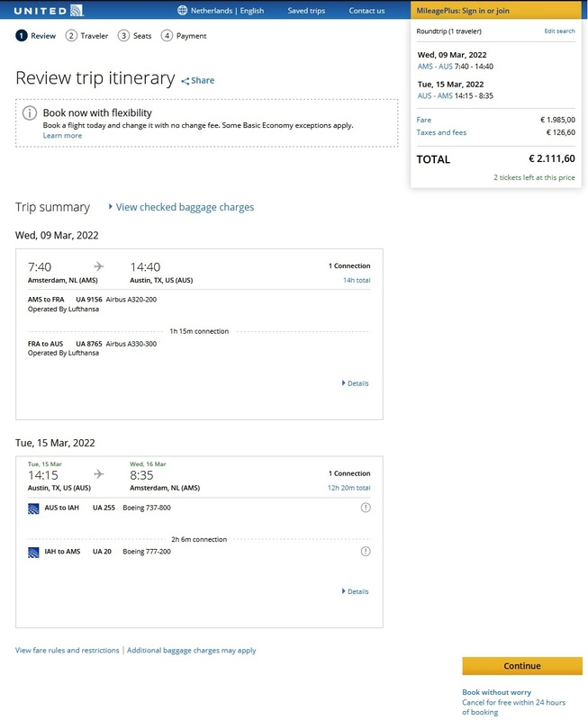Image resolution: width=588 pixels, height=720 pixels.
Task: Select the Seats step
Action: tap(134, 36)
